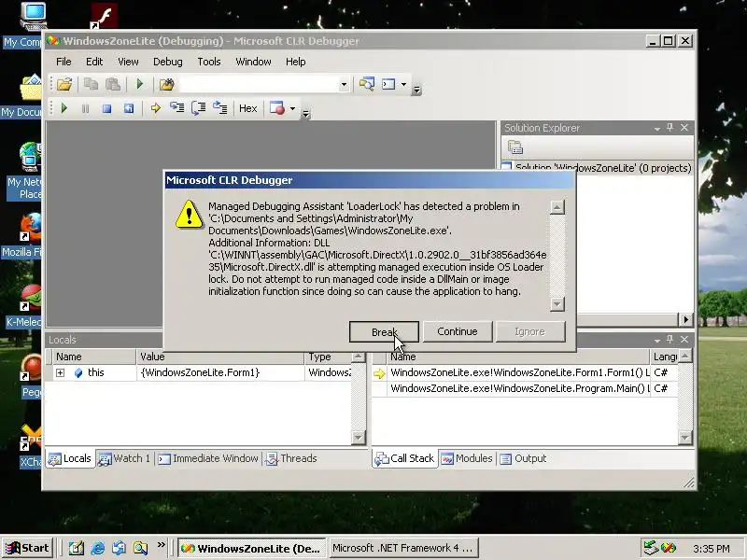Click the Command Window toolbar icon

(x=388, y=84)
